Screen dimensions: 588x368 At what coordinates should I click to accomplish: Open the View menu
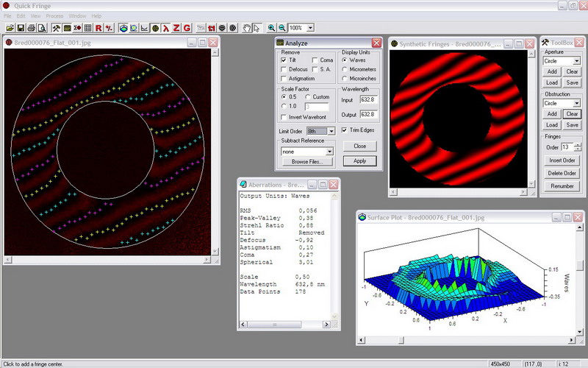click(35, 16)
